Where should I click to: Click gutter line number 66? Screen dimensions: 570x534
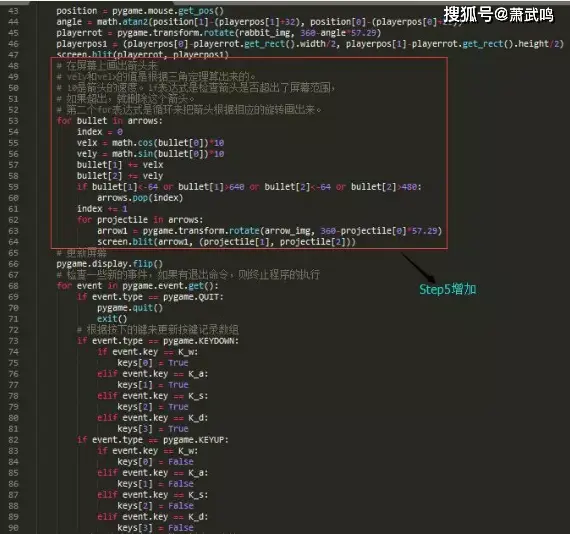13,264
